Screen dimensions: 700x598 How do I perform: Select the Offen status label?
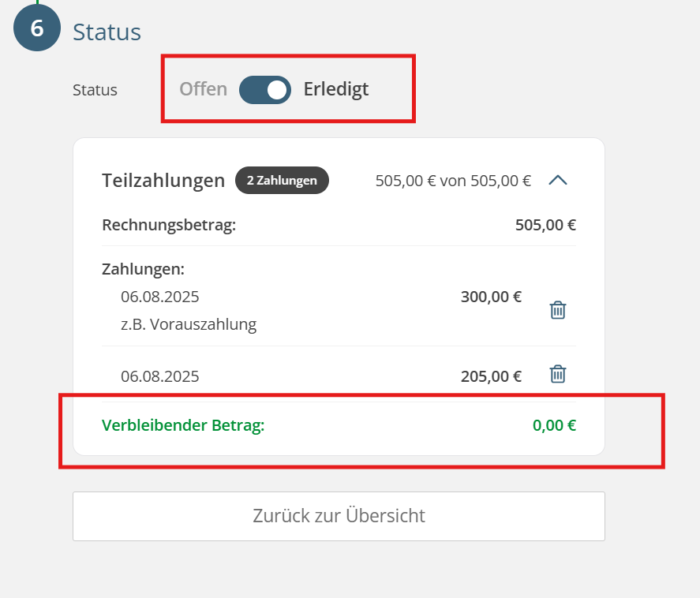[x=203, y=89]
